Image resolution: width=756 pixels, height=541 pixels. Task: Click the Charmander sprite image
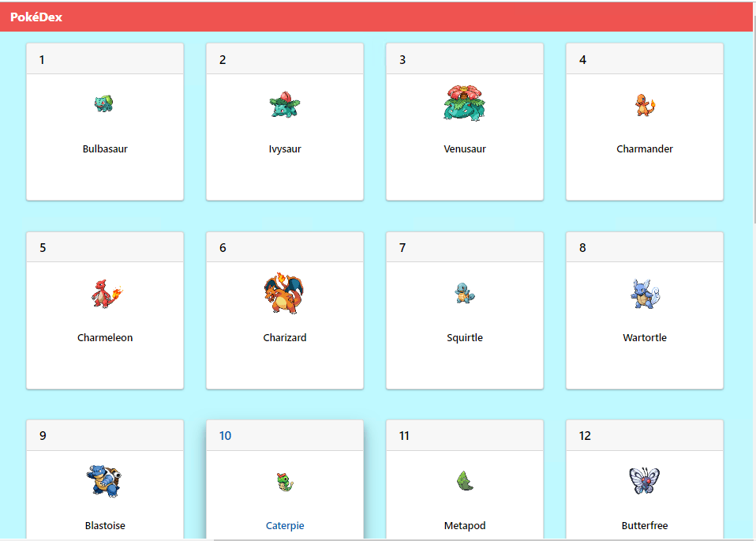click(645, 103)
